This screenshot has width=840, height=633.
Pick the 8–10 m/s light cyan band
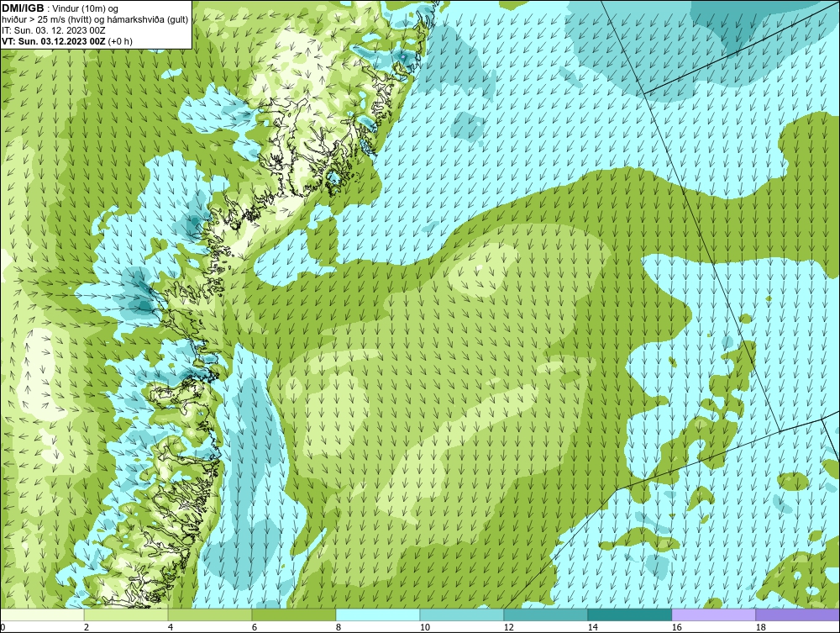[378, 615]
